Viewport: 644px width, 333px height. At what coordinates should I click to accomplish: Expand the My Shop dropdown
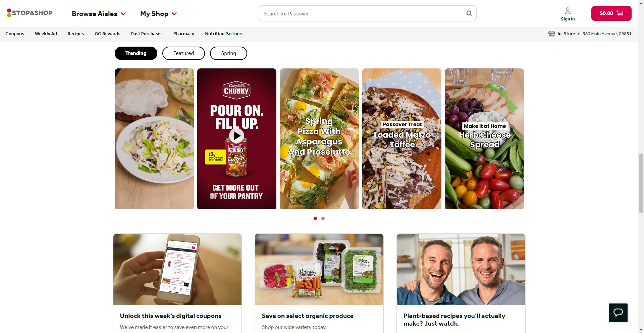[158, 14]
